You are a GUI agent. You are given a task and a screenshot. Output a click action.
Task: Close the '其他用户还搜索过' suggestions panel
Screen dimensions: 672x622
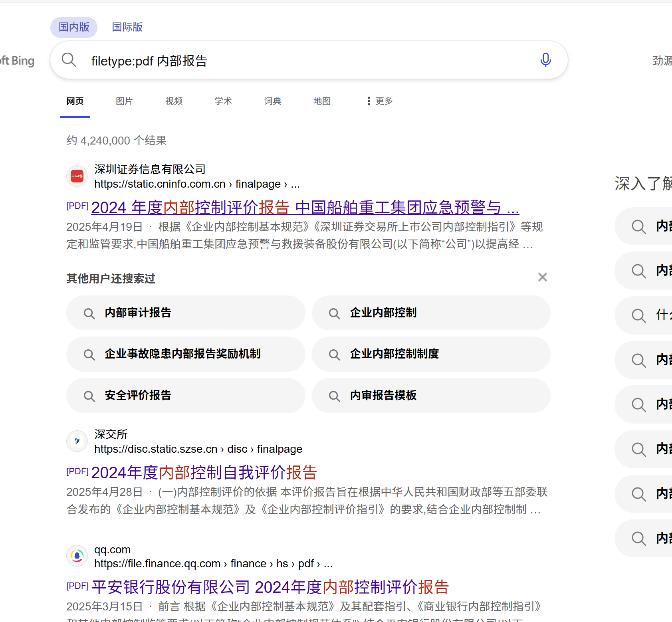[542, 277]
